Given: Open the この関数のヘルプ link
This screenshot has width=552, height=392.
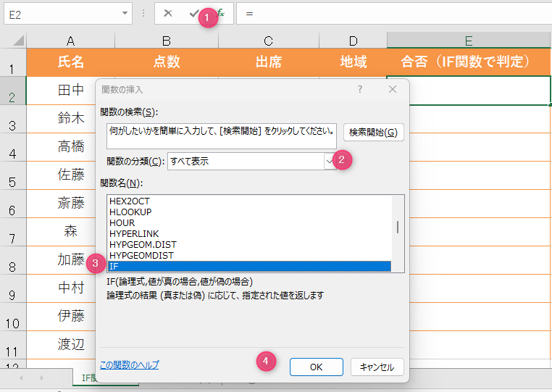Looking at the screenshot, I should [x=128, y=365].
